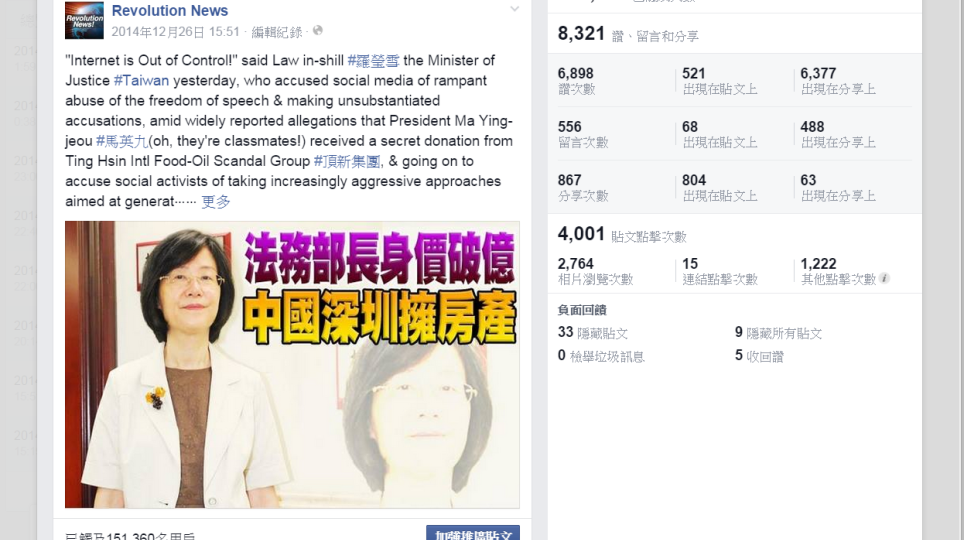Click the Revolution News profile avatar
The image size is (964, 540).
(x=84, y=20)
